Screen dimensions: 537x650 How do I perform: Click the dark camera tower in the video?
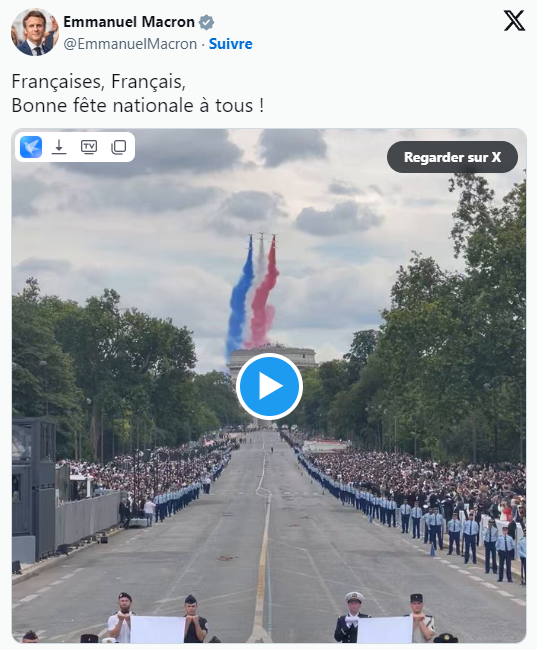(34, 489)
